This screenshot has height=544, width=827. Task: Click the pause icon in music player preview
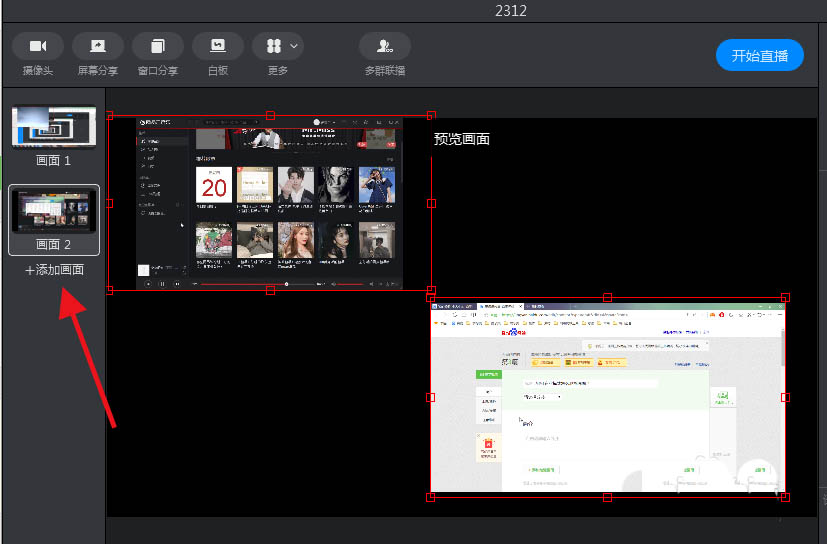point(162,284)
